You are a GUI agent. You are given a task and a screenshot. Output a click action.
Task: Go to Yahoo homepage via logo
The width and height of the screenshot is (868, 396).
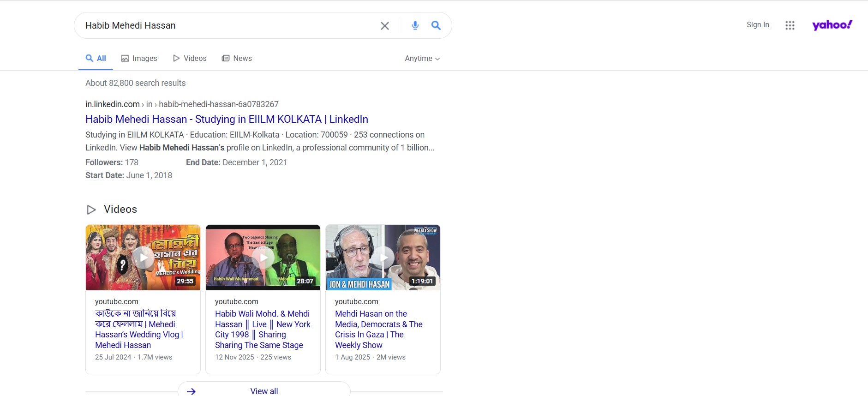pos(832,25)
